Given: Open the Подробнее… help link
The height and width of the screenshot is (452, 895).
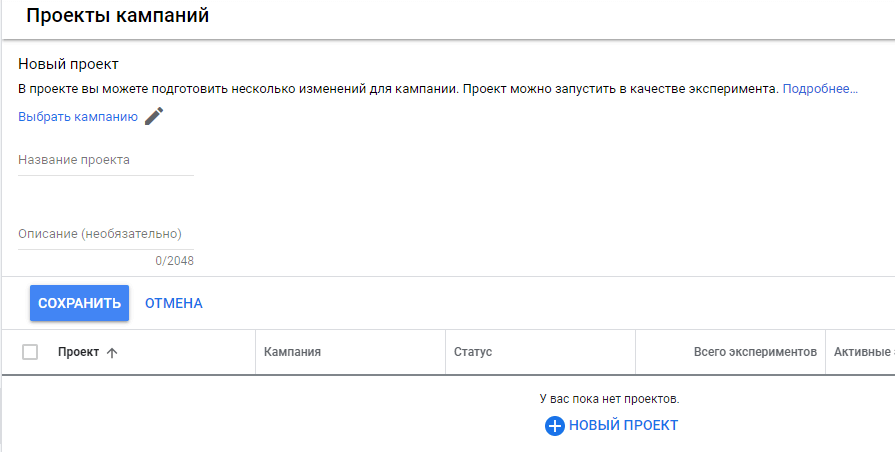Looking at the screenshot, I should coord(820,89).
